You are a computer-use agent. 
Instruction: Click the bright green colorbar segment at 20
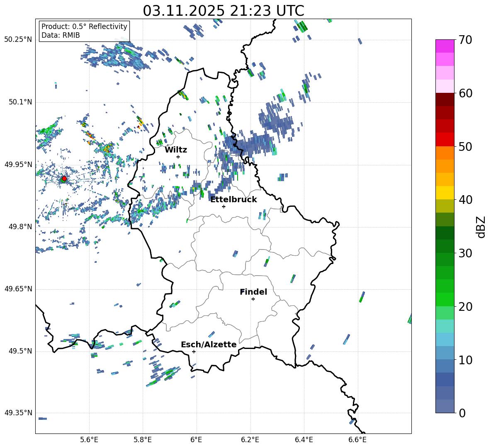point(445,299)
